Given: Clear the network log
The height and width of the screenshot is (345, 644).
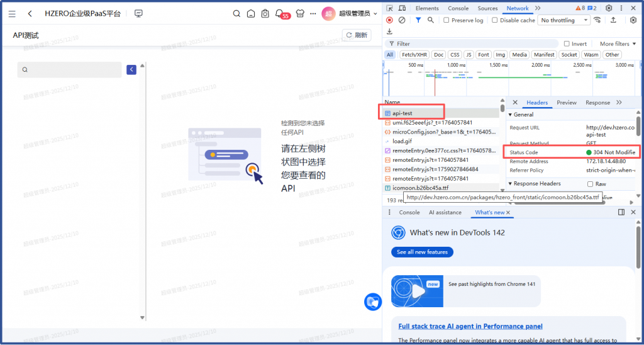Looking at the screenshot, I should point(402,20).
